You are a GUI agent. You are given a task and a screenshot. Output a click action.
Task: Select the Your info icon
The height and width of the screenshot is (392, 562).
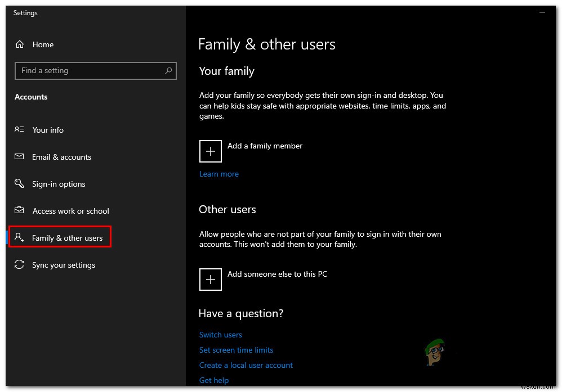(19, 130)
